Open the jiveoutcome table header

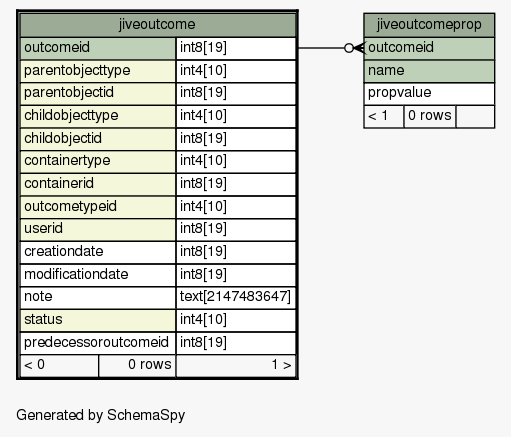(x=158, y=25)
